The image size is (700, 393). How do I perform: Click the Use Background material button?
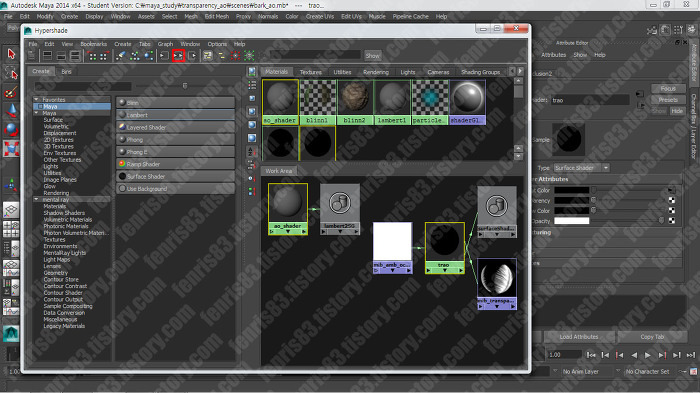click(175, 189)
